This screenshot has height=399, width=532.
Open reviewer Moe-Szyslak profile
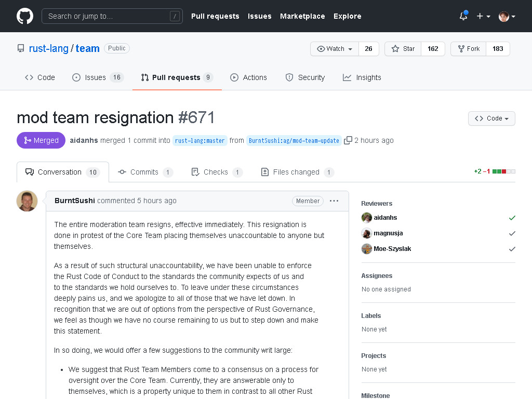pos(392,249)
